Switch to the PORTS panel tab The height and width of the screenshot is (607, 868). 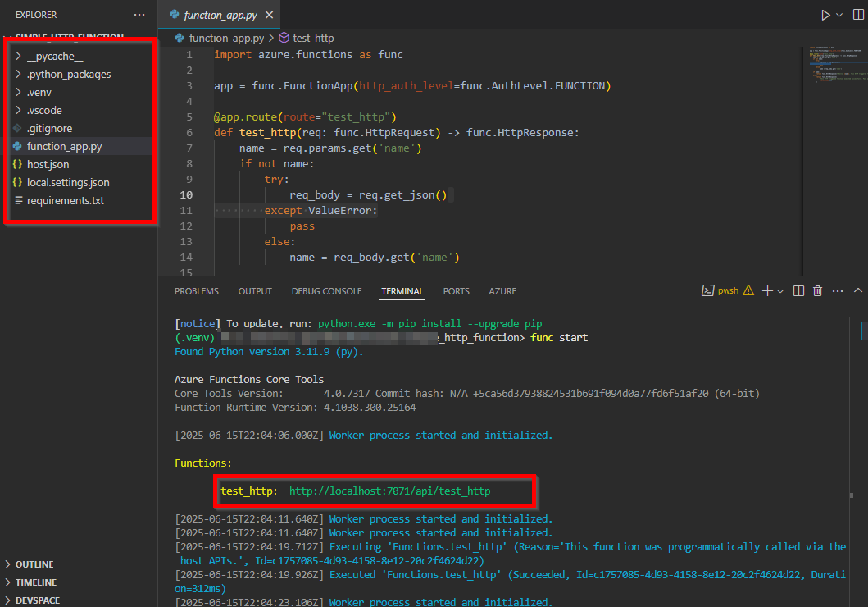[457, 291]
